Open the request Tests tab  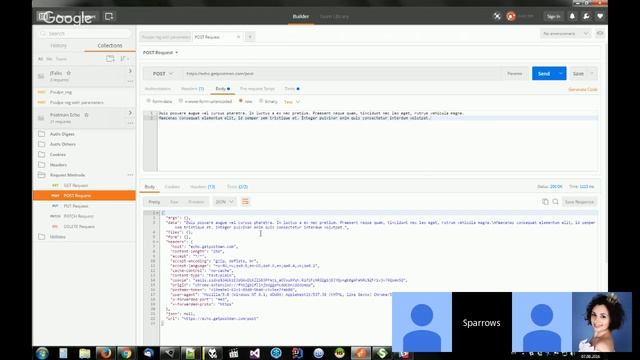(x=292, y=89)
